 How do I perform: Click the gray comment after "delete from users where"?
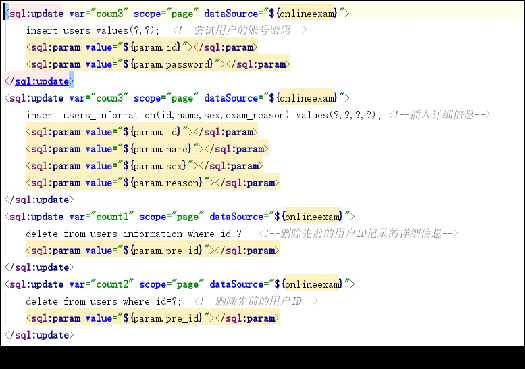tap(255, 301)
